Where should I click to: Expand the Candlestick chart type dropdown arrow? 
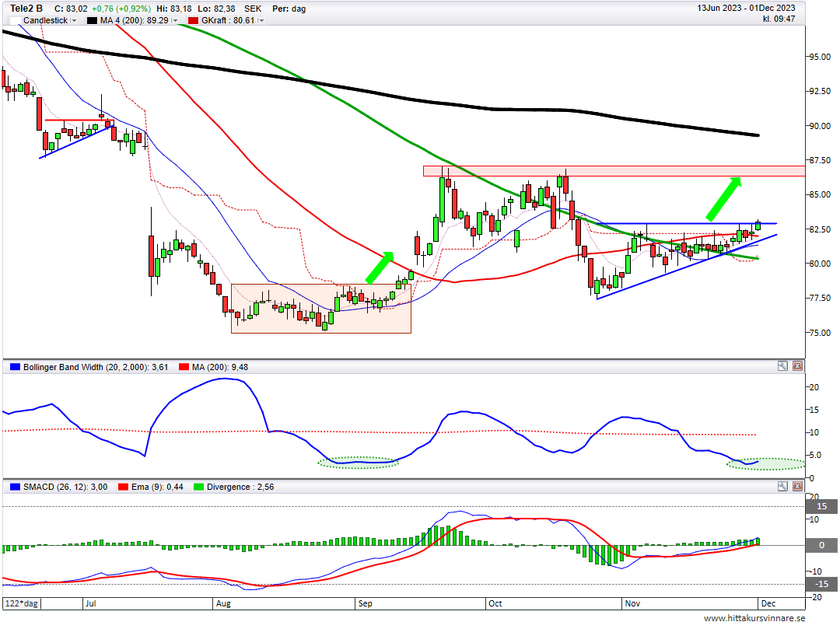74,20
